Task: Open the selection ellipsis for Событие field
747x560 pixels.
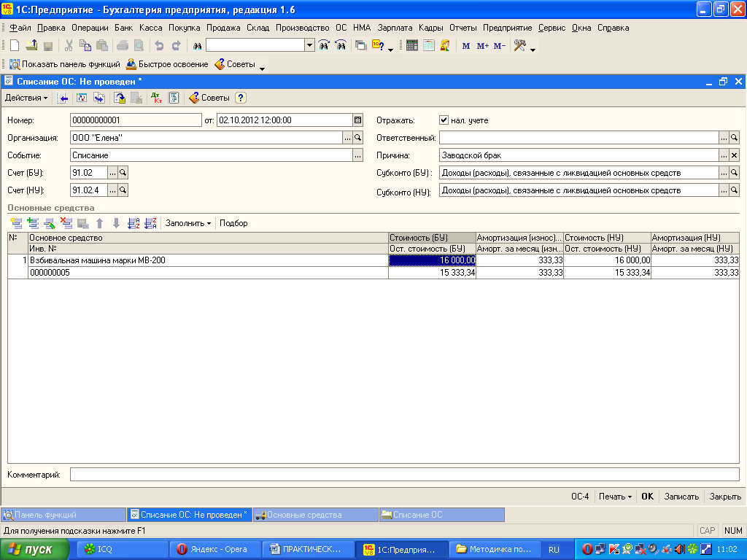Action: pos(357,155)
